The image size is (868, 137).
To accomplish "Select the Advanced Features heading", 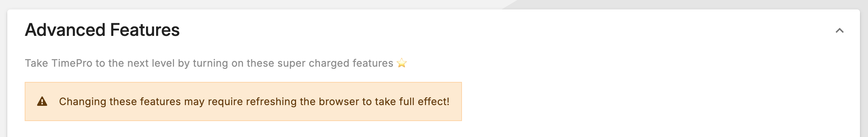I will point(102,30).
